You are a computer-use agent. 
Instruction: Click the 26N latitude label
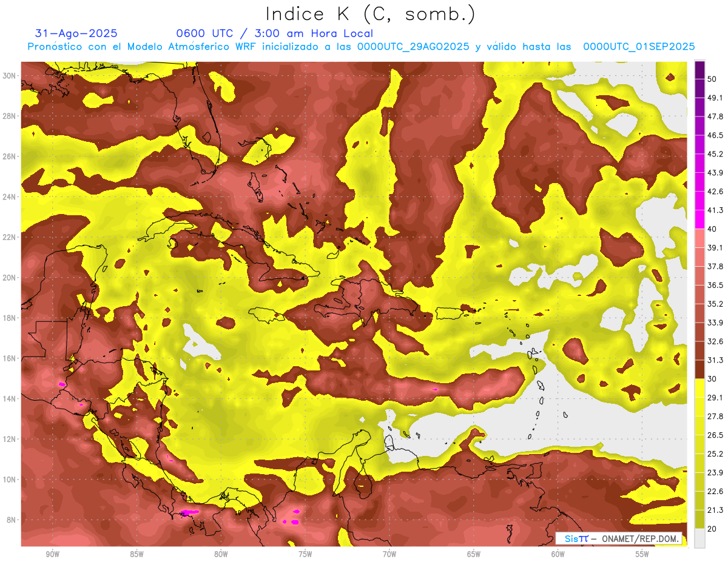point(10,156)
